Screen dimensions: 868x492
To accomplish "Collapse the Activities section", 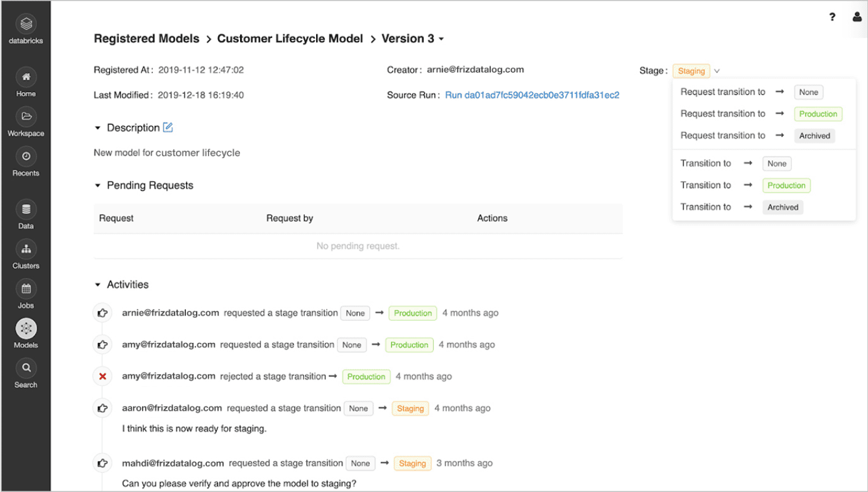I will coord(98,285).
